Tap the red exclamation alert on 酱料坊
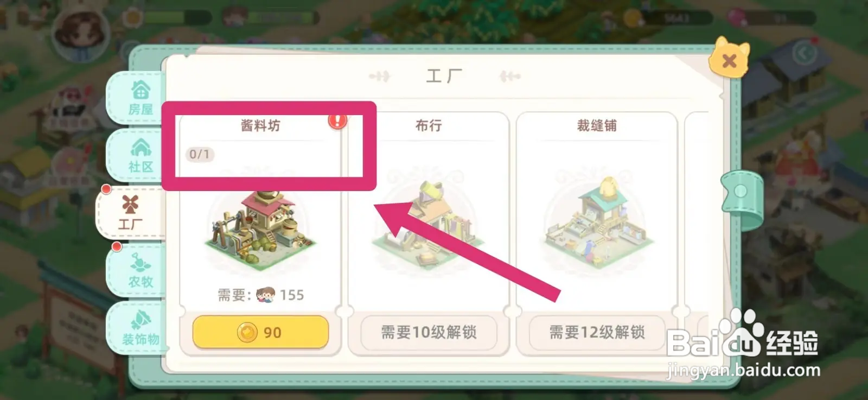Viewport: 868px width, 400px height. pos(337,120)
